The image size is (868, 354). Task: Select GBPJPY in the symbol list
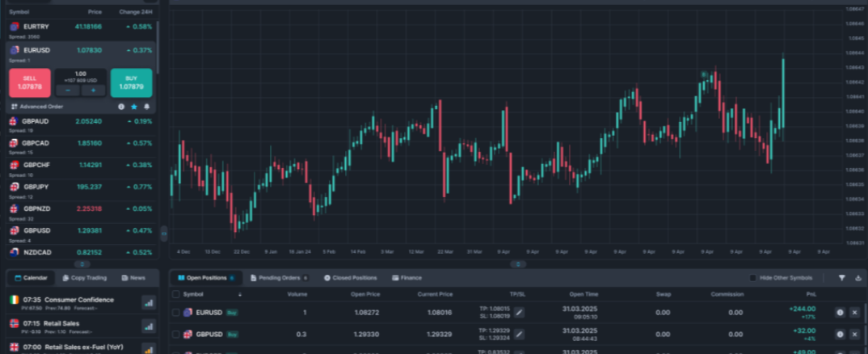coord(81,190)
